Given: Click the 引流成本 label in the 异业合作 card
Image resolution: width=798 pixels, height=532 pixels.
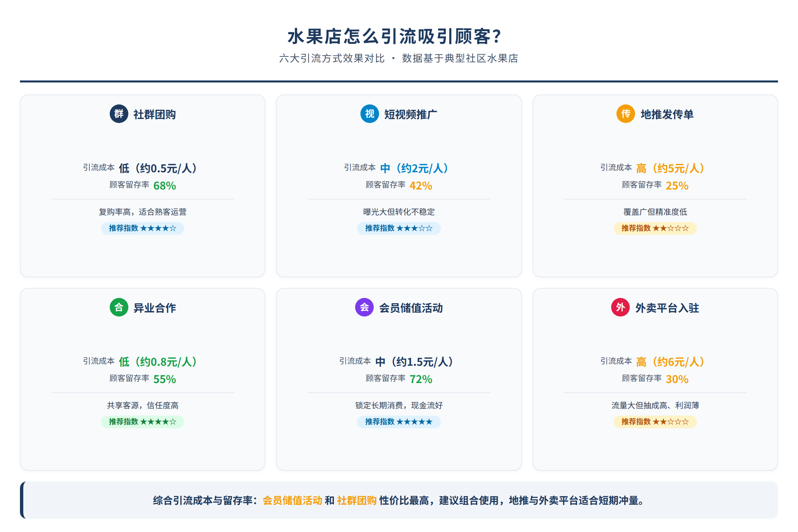Looking at the screenshot, I should [99, 361].
